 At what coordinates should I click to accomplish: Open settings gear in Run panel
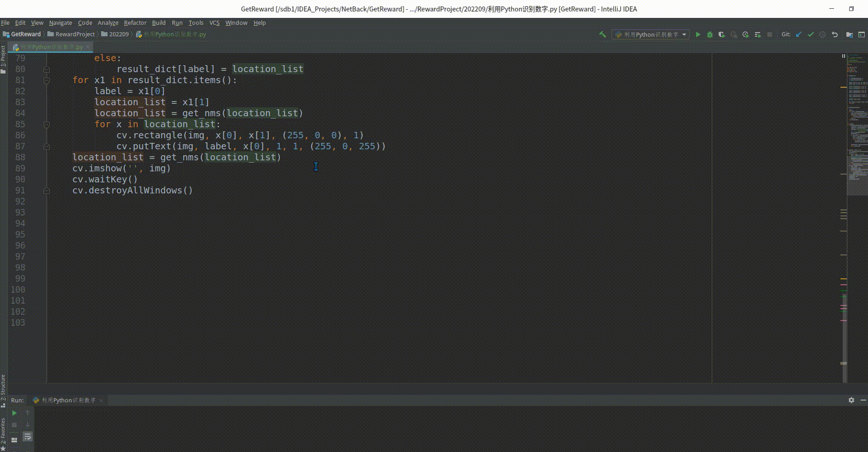(851, 400)
